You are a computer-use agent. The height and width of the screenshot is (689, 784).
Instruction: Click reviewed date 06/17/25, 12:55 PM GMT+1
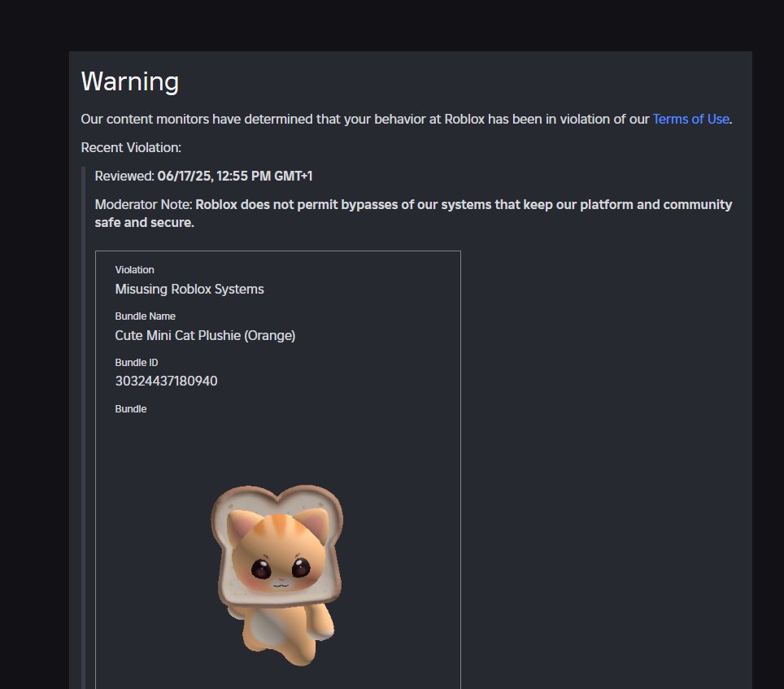pyautogui.click(x=234, y=176)
